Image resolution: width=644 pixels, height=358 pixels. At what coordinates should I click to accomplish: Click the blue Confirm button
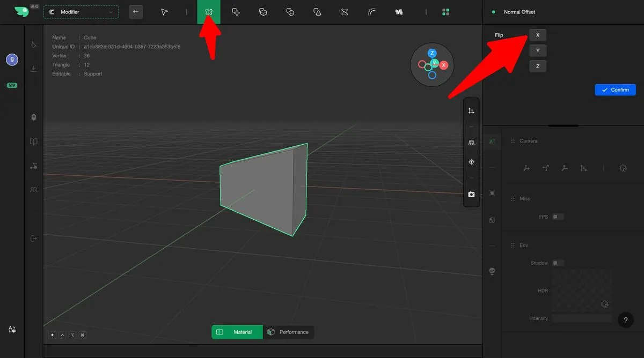point(615,90)
